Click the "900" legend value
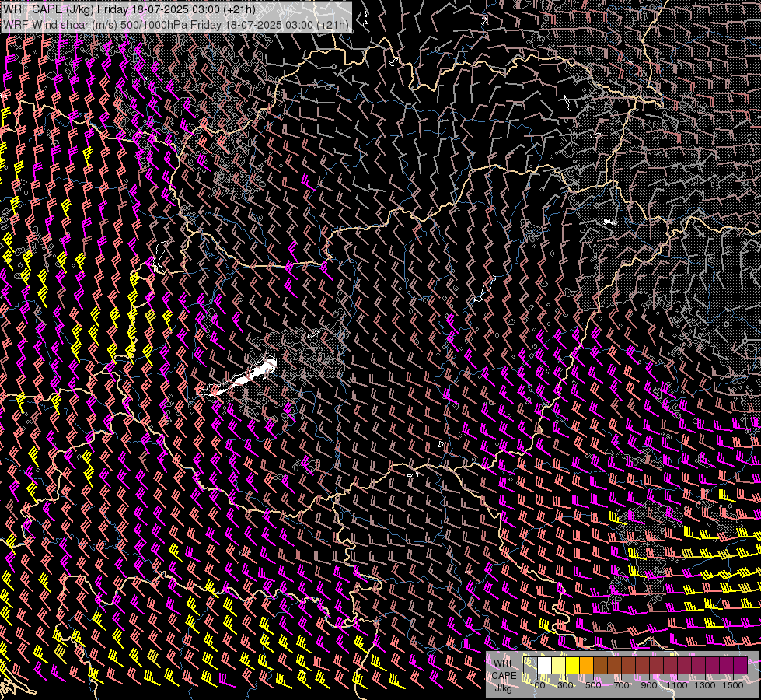This screenshot has width=761, height=700. 649,685
